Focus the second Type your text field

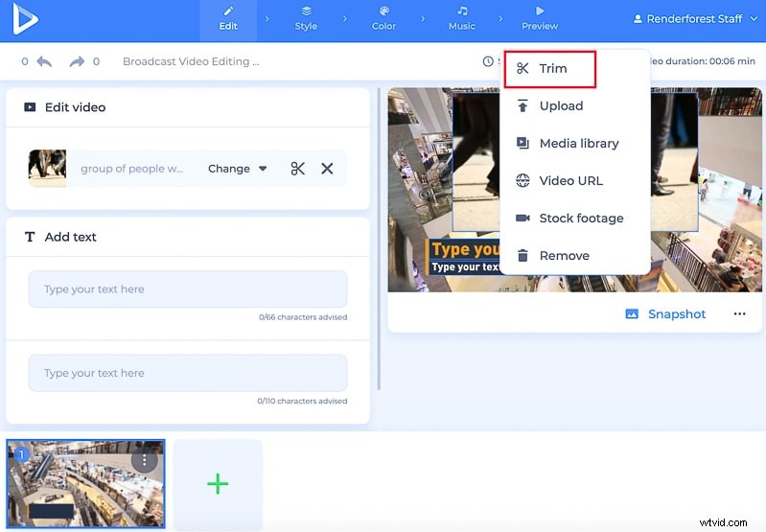[188, 373]
